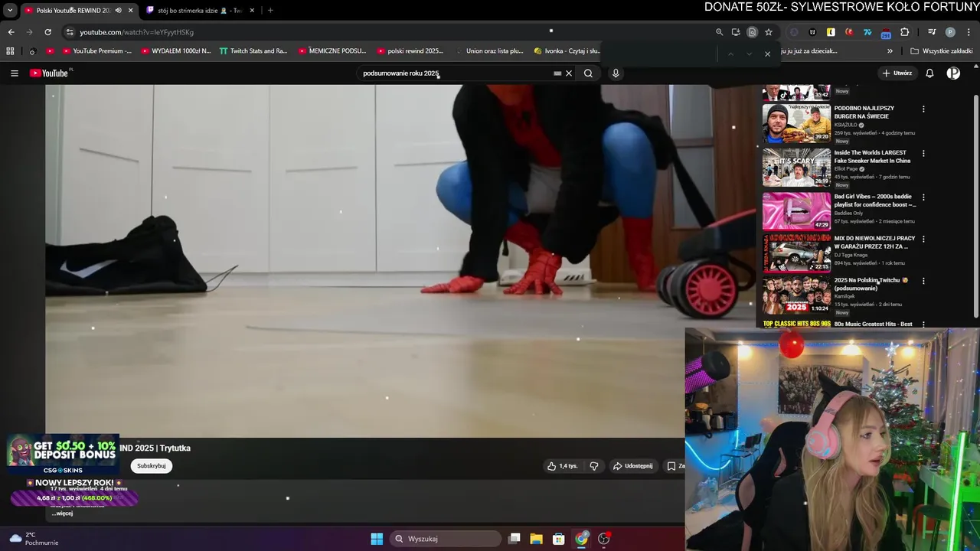Open Microsoft Store from the taskbar
The width and height of the screenshot is (980, 551).
pos(559,539)
